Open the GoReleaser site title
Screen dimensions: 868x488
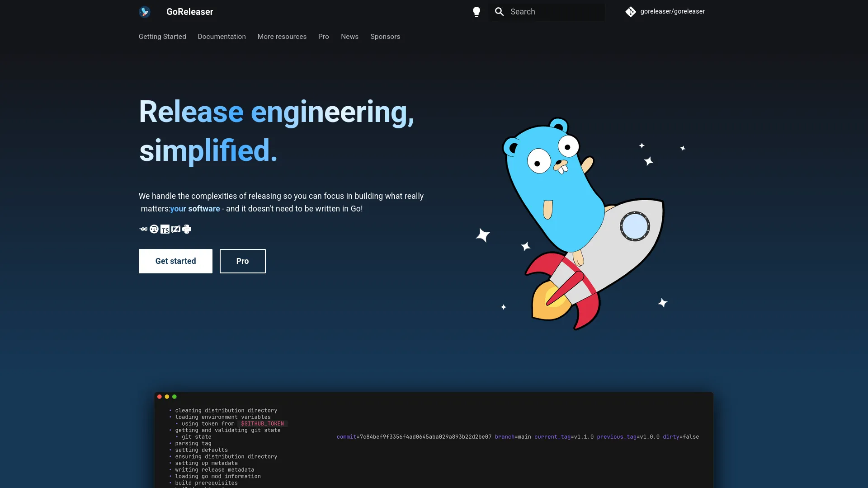pos(190,12)
